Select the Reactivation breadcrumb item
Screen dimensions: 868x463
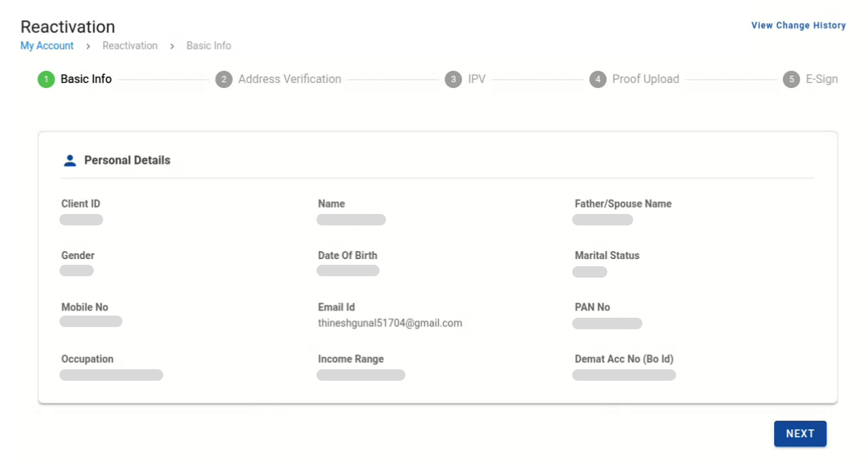point(130,46)
